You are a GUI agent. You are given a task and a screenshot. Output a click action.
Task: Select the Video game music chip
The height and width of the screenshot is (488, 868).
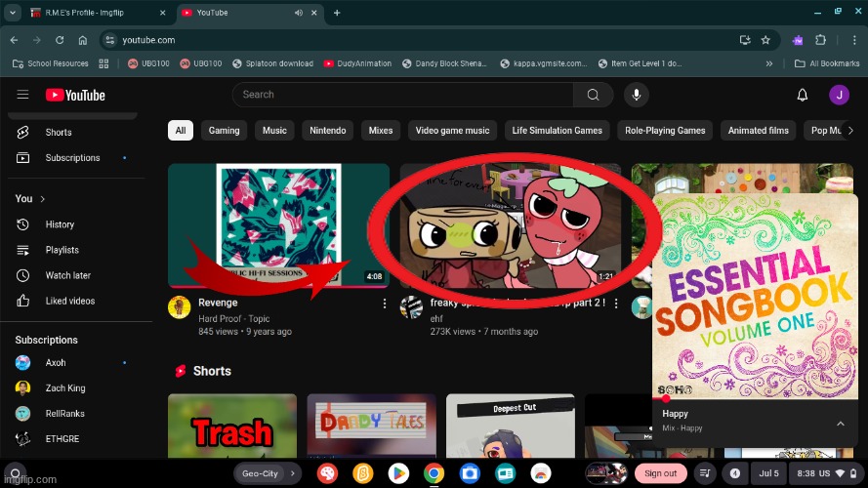pyautogui.click(x=452, y=131)
